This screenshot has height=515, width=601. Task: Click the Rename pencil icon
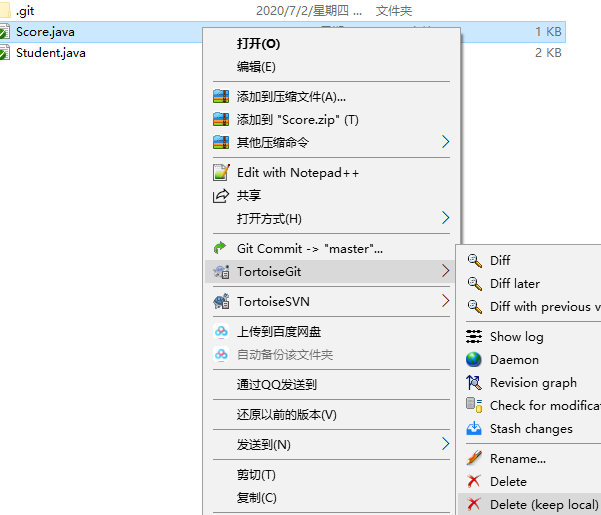[x=474, y=458]
